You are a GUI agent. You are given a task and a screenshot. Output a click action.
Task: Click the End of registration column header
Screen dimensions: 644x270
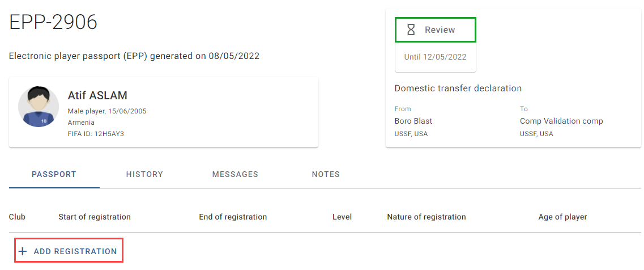[233, 217]
